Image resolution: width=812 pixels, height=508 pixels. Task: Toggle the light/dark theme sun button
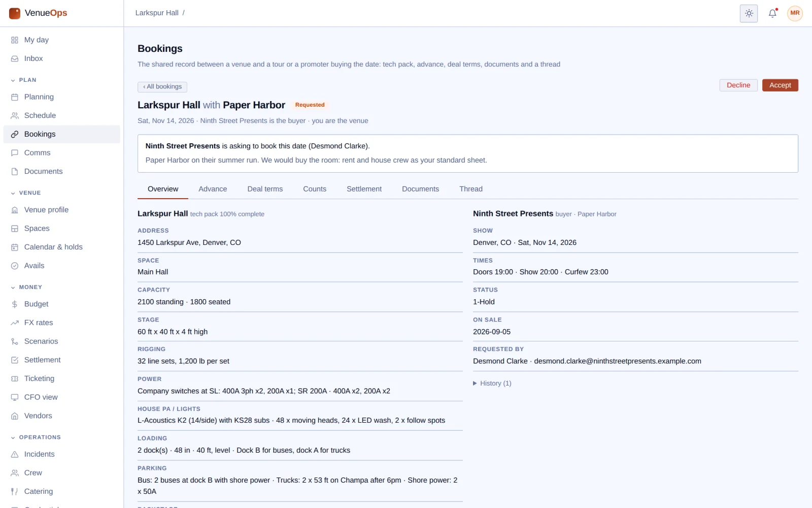[x=749, y=14]
